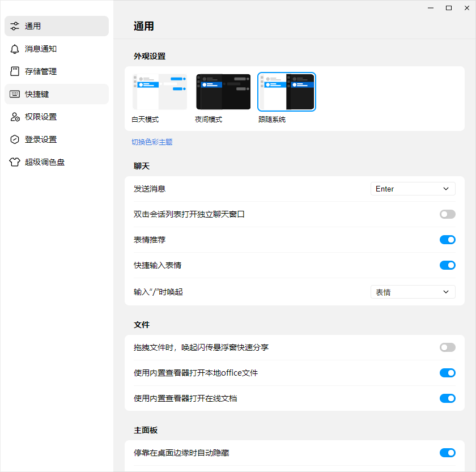Disable 快捷输入表情 toggle
Image resolution: width=476 pixels, height=472 pixels.
click(448, 265)
